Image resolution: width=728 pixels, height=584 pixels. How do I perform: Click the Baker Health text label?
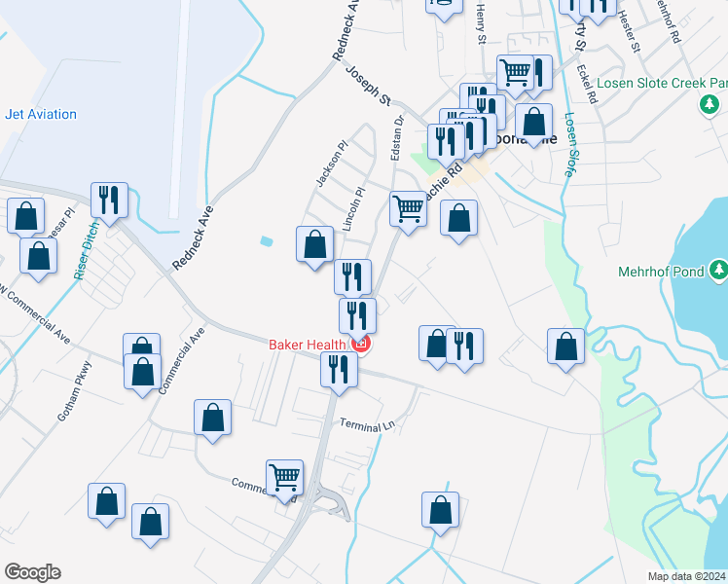308,345
